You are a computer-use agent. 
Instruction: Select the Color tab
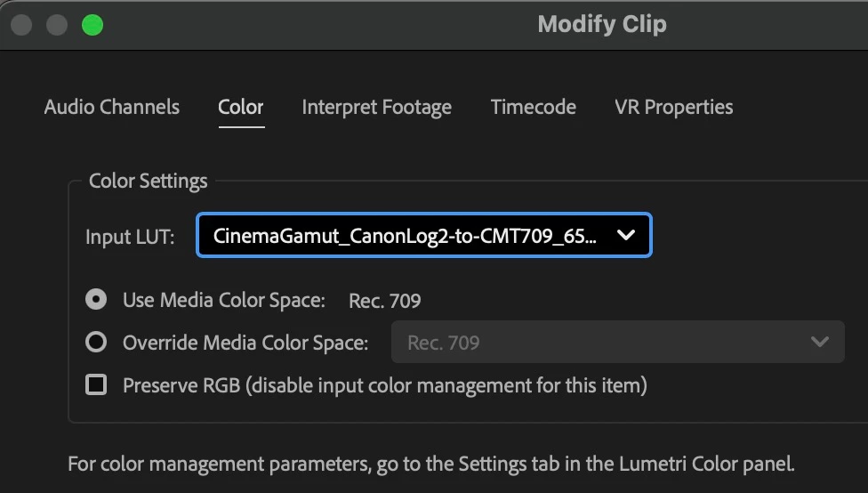point(241,107)
